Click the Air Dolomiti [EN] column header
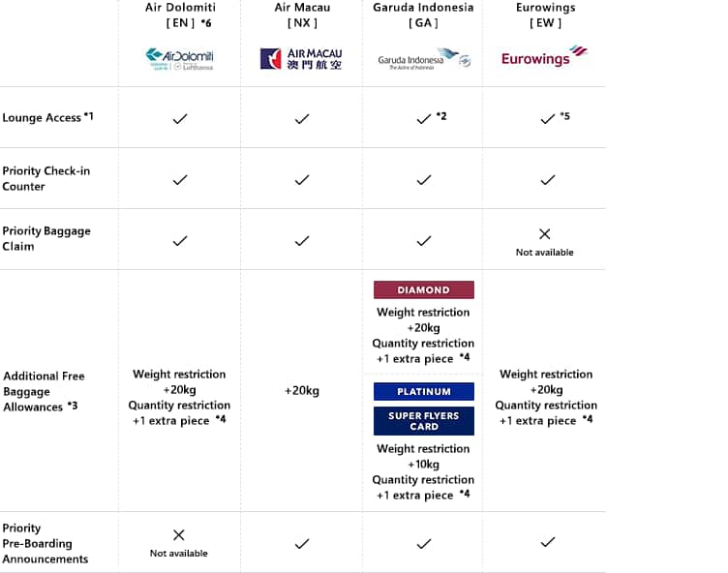 179,15
